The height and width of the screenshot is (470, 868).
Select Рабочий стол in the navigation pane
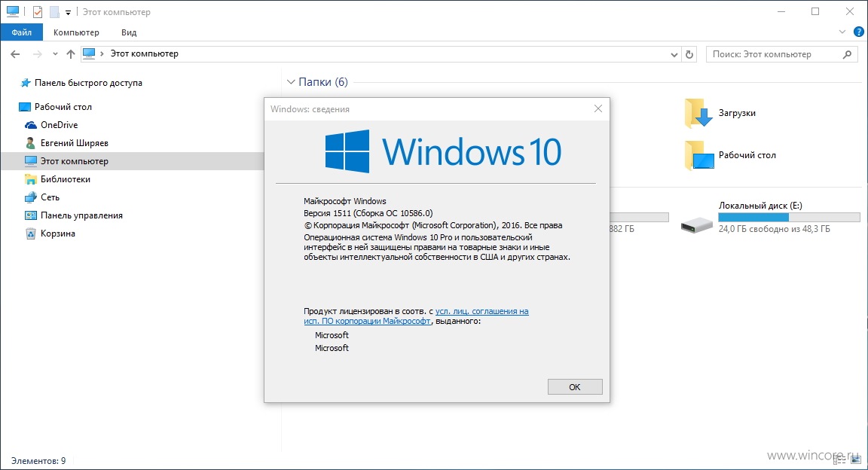click(63, 107)
